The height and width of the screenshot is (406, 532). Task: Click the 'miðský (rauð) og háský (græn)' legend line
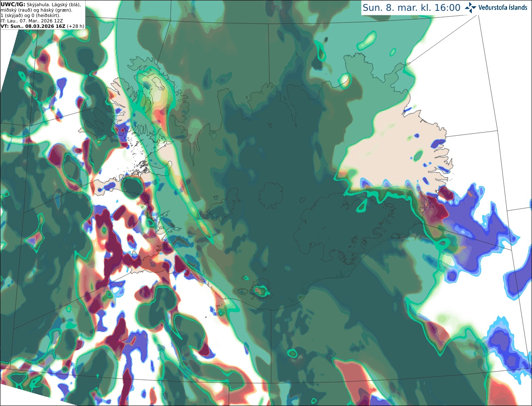(36, 10)
